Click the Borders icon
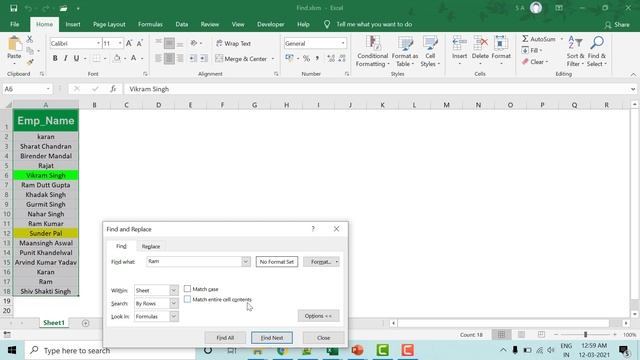Viewport: 640px width, 360px height. coord(96,58)
